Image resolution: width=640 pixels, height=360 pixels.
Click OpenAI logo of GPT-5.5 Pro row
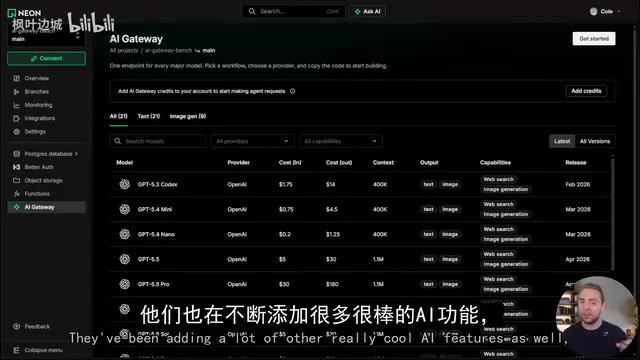coord(124,284)
